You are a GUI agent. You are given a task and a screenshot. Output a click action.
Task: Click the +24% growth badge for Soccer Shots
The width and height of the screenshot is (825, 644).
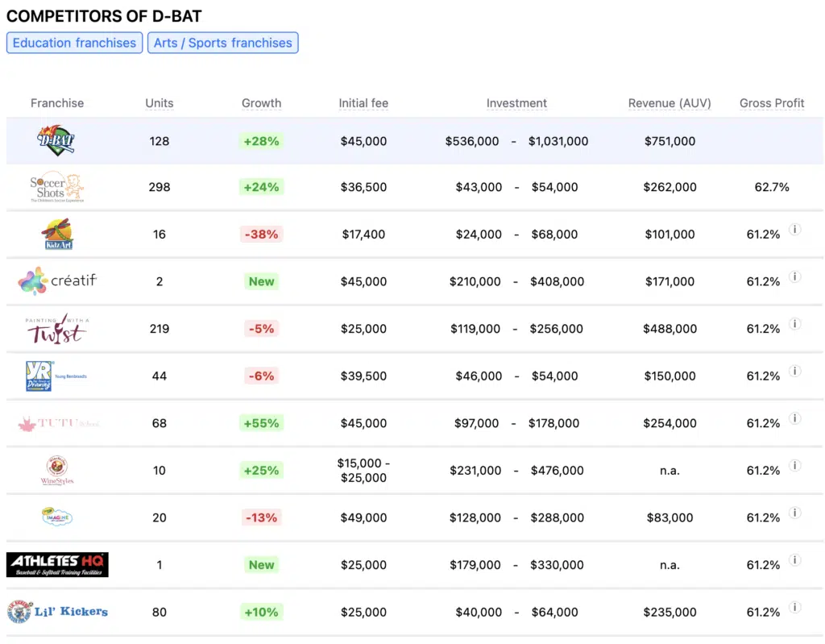click(262, 187)
